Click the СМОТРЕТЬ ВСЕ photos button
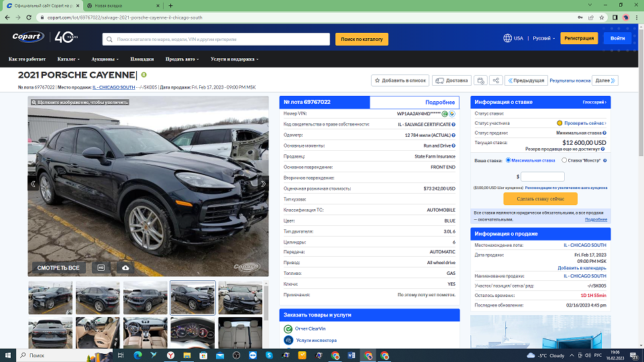Image resolution: width=644 pixels, height=362 pixels. click(58, 267)
